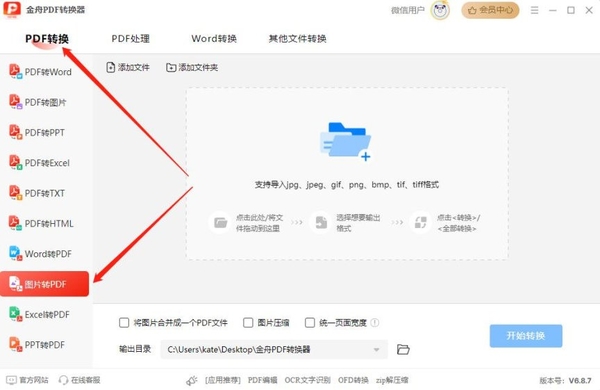Open OCR文字识别 recommended link
Viewport: 600px width, 390px height.
(x=307, y=380)
